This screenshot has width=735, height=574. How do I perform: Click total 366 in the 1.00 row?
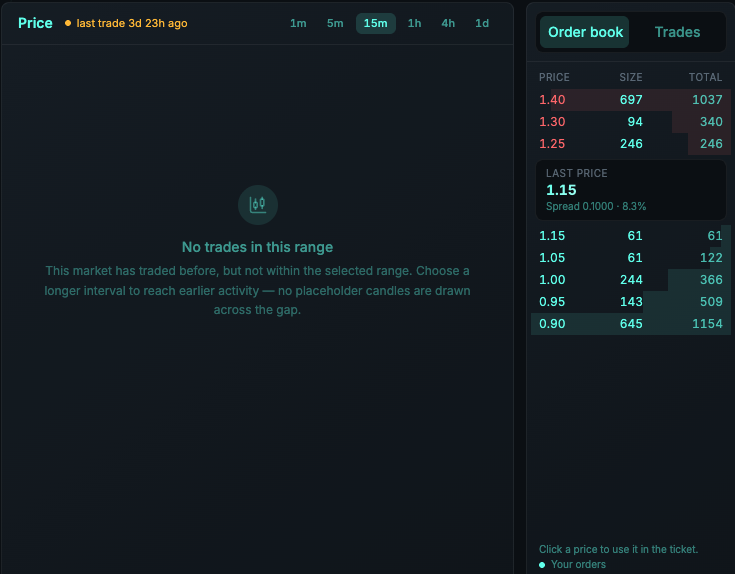(x=711, y=280)
